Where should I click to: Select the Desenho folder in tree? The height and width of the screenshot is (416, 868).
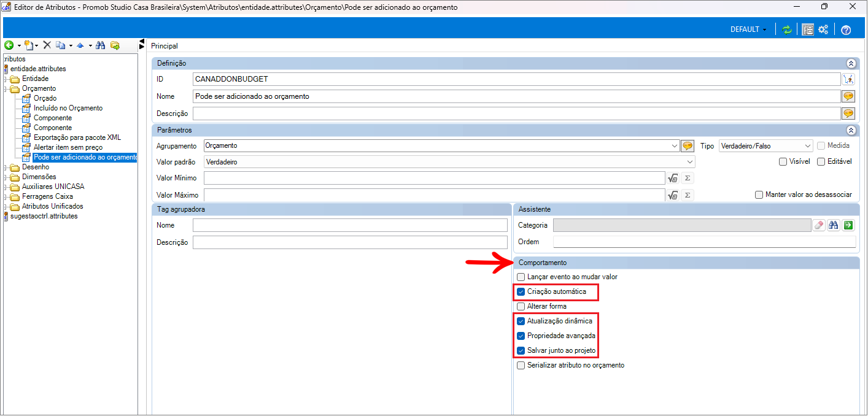[35, 167]
